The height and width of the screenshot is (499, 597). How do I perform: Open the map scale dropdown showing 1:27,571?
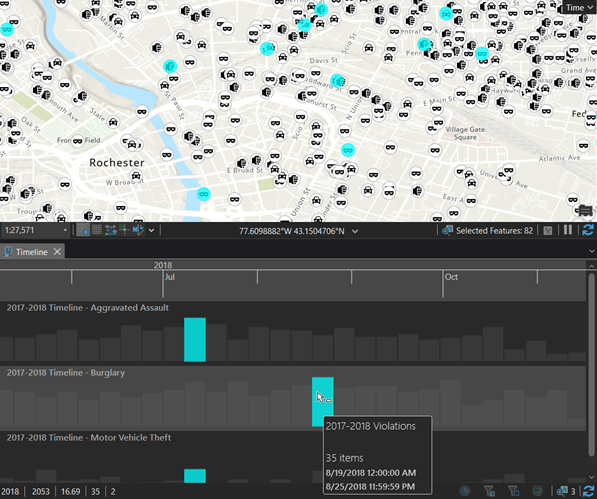65,230
